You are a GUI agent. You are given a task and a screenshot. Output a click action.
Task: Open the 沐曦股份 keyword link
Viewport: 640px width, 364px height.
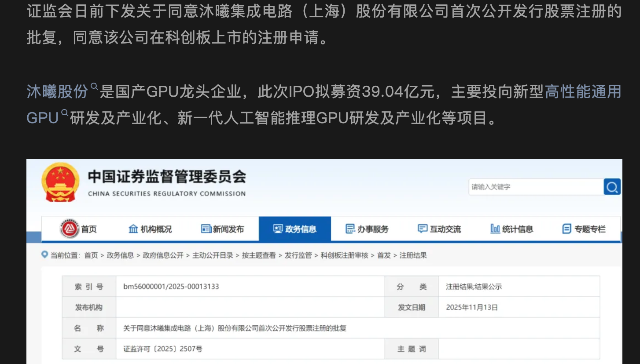pyautogui.click(x=57, y=92)
